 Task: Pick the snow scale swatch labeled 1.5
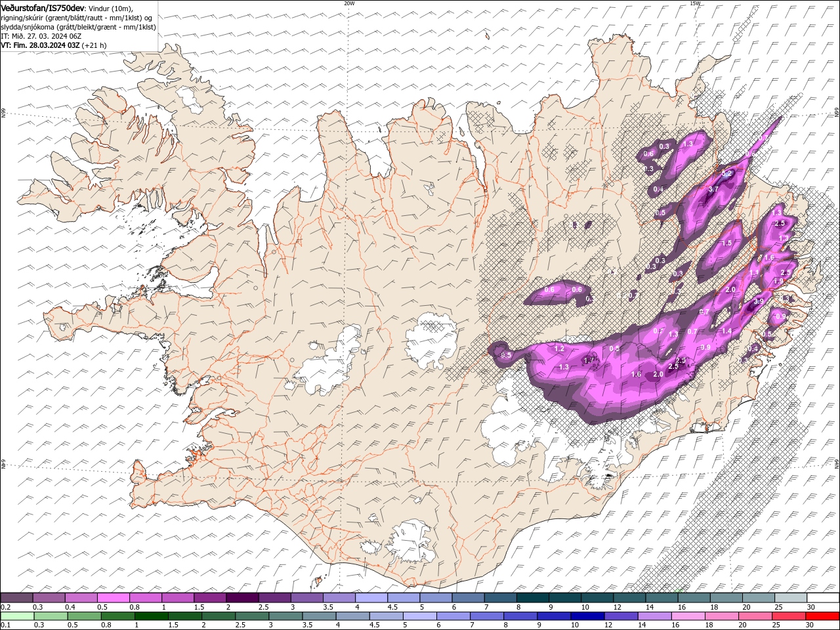[210, 598]
